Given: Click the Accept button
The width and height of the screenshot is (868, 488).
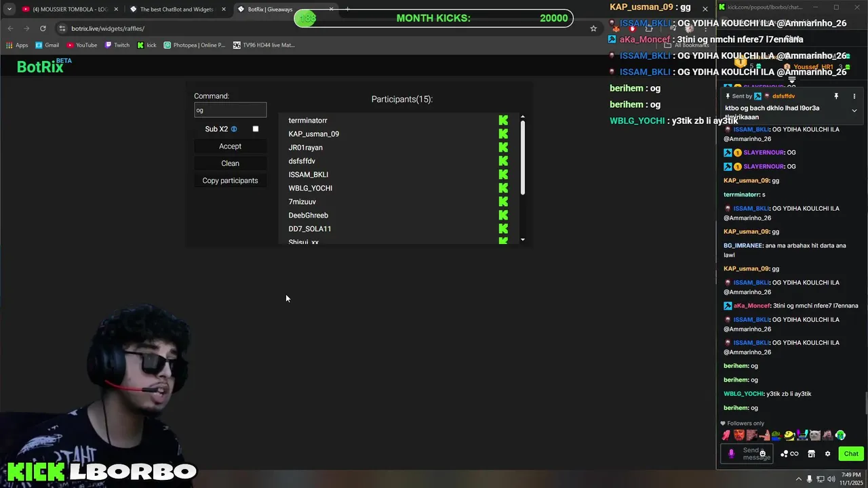Looking at the screenshot, I should point(230,146).
